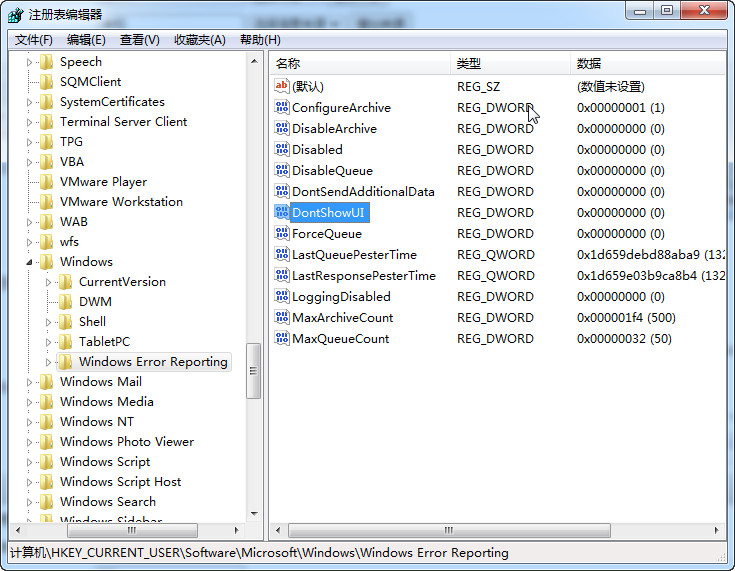Screen dimensions: 735x571
Task: Click the data 0x00000032 (50)
Action: coord(624,339)
